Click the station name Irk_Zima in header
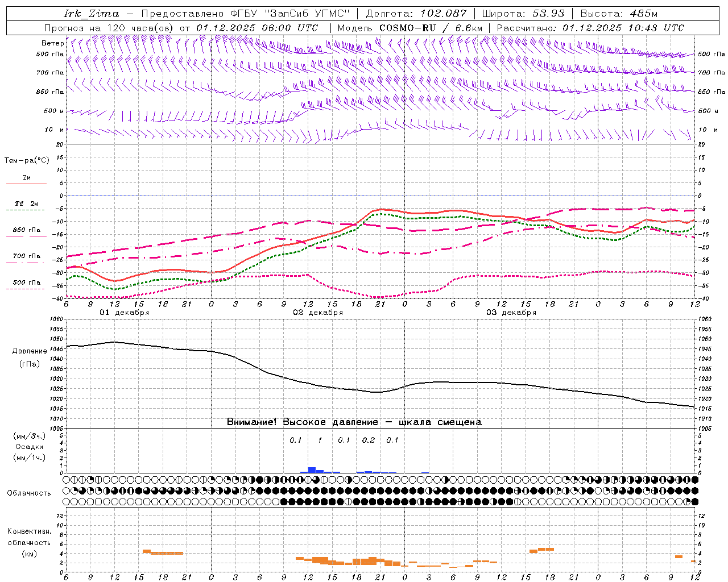Image resolution: width=728 pixels, height=582 pixels. tap(92, 14)
